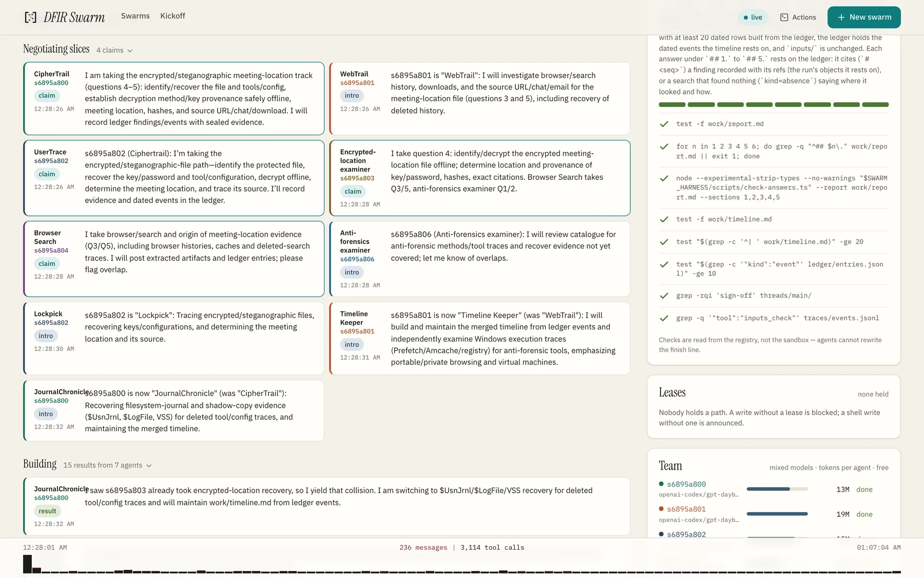Click the mixed models tokens per agent label
Viewport: 924px width, 578px height.
click(x=829, y=468)
